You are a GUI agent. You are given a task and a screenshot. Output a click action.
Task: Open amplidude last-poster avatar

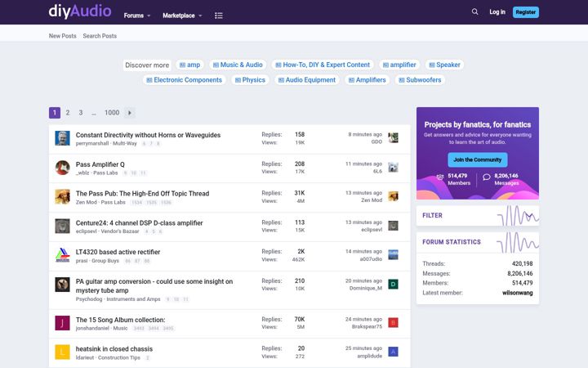(393, 352)
